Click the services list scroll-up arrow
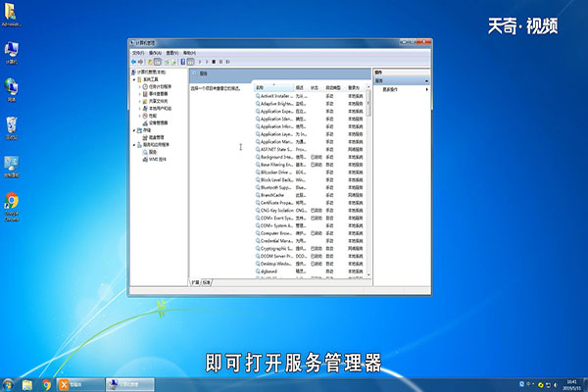Image resolution: width=588 pixels, height=392 pixels. pos(368,86)
